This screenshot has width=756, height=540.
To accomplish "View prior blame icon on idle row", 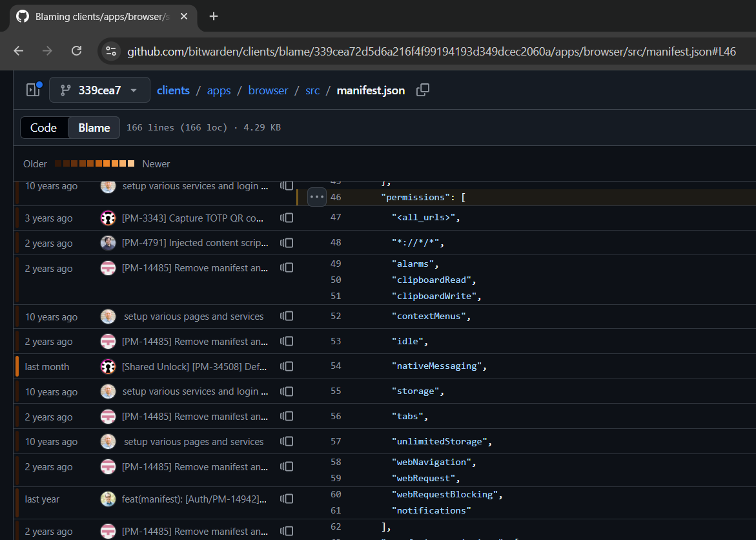I will (x=287, y=341).
